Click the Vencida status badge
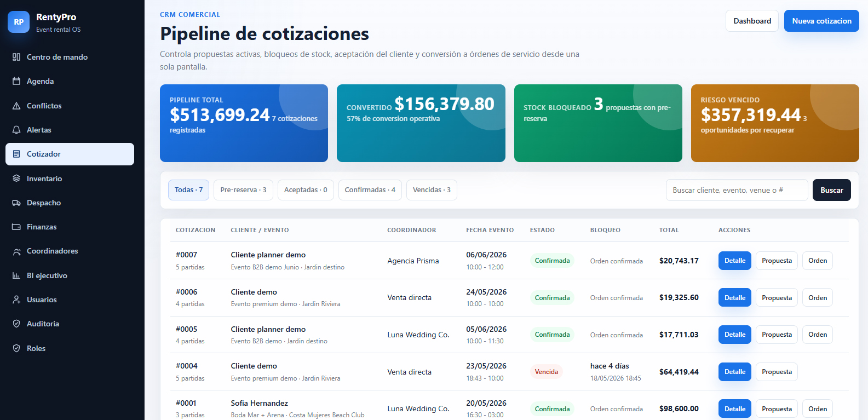Image resolution: width=868 pixels, height=420 pixels. (547, 372)
